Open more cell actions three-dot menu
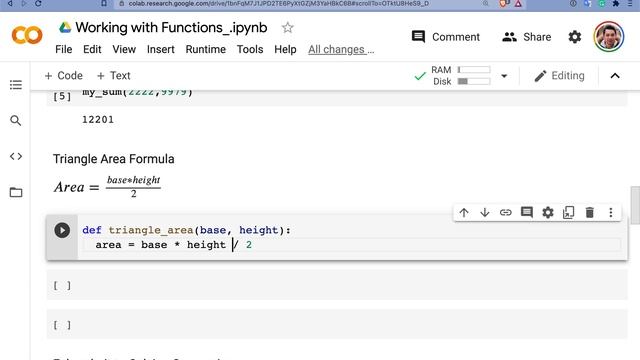 (x=611, y=213)
